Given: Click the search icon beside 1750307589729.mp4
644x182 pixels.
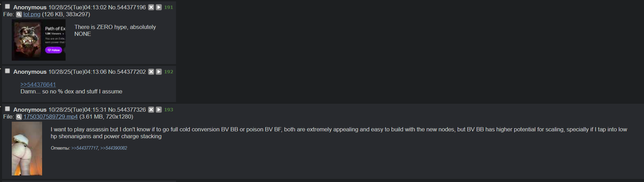Looking at the screenshot, I should (x=19, y=117).
